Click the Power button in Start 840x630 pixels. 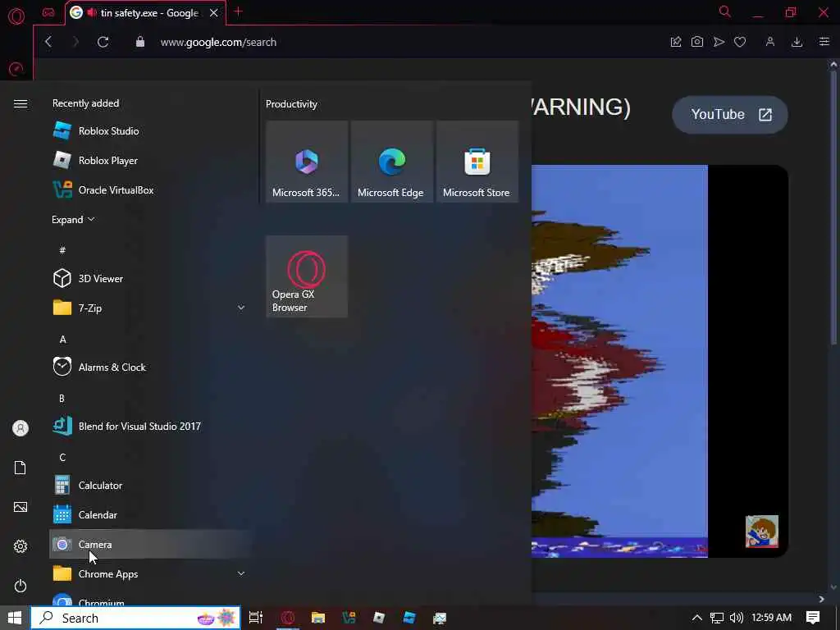[21, 586]
